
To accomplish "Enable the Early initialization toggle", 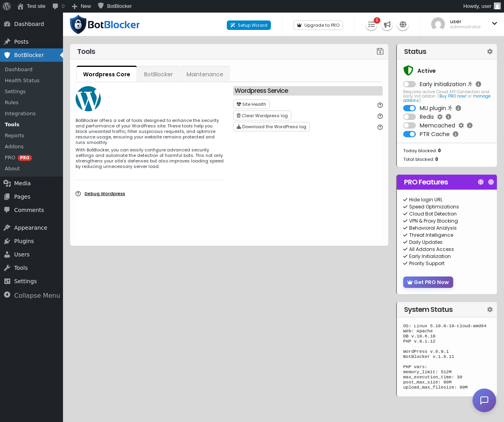I will pos(409,84).
